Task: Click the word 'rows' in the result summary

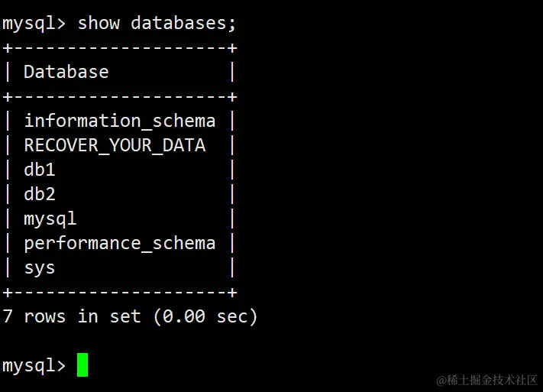Action: [45, 316]
